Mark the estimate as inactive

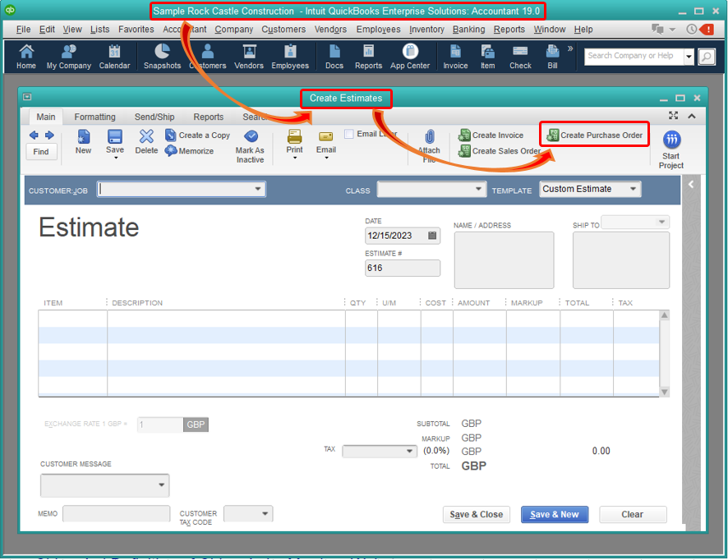250,145
